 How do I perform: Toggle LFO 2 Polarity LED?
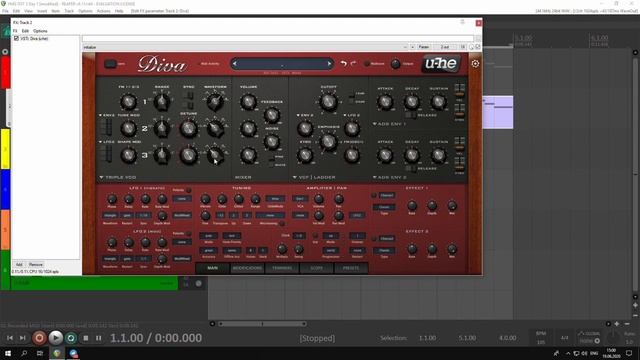coord(189,233)
